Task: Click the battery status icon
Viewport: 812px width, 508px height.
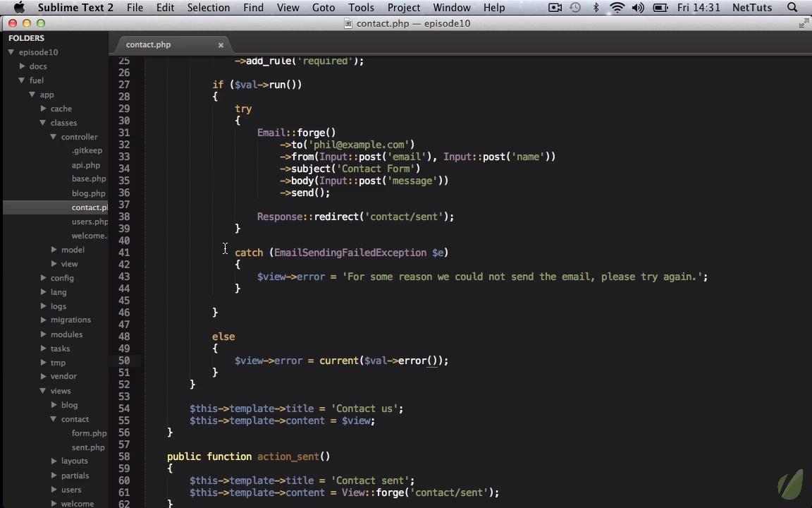Action: click(x=660, y=7)
